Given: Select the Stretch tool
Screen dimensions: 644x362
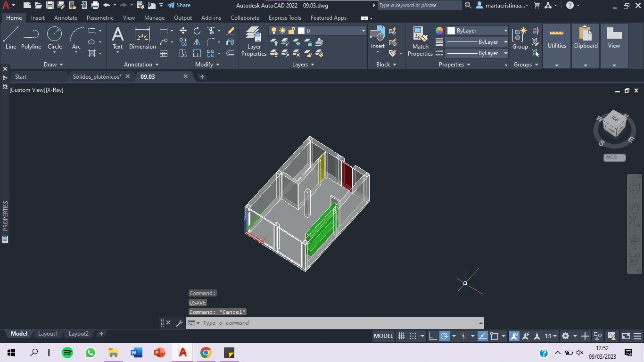Looking at the screenshot, I should point(183,53).
